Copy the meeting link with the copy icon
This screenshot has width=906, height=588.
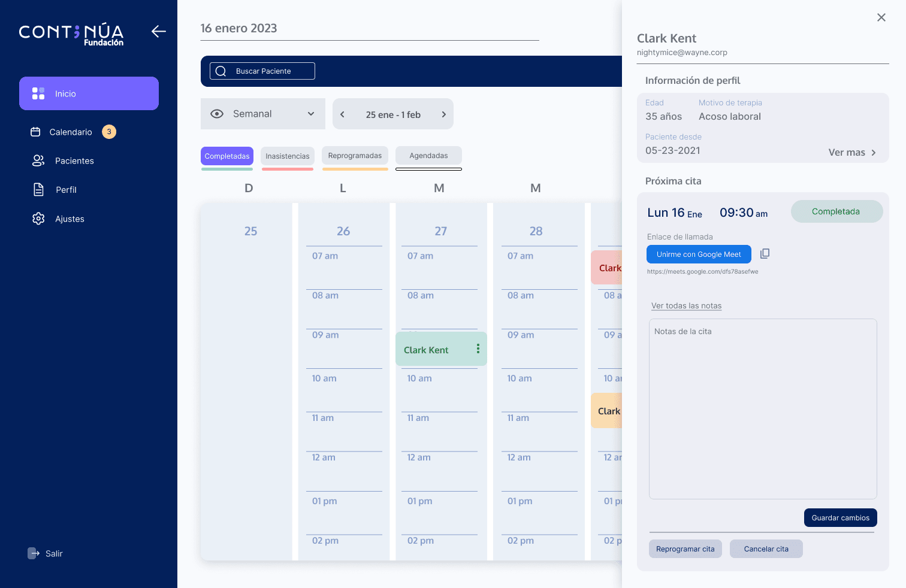click(x=765, y=254)
